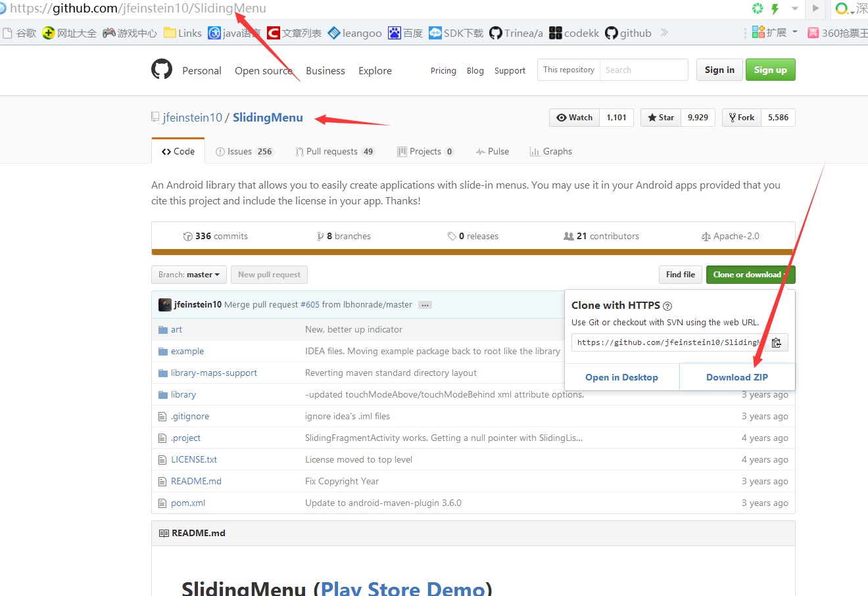View the 9,929 stargazers count
Image resolution: width=868 pixels, height=596 pixels.
[698, 118]
